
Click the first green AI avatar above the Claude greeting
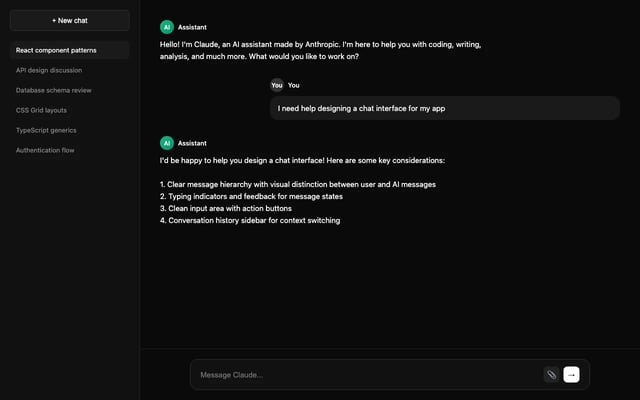(x=167, y=27)
